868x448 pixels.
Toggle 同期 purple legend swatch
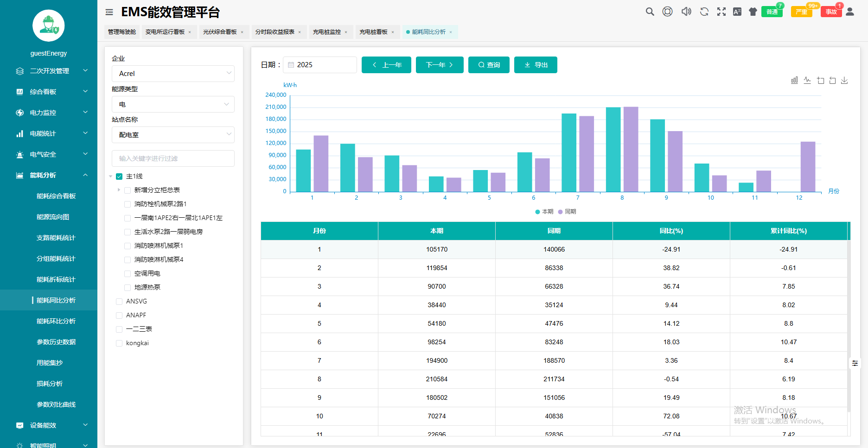561,212
